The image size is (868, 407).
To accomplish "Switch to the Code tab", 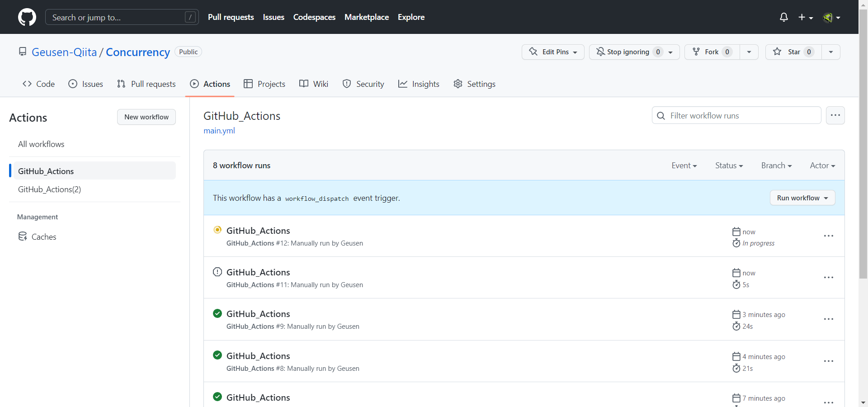I will (39, 84).
